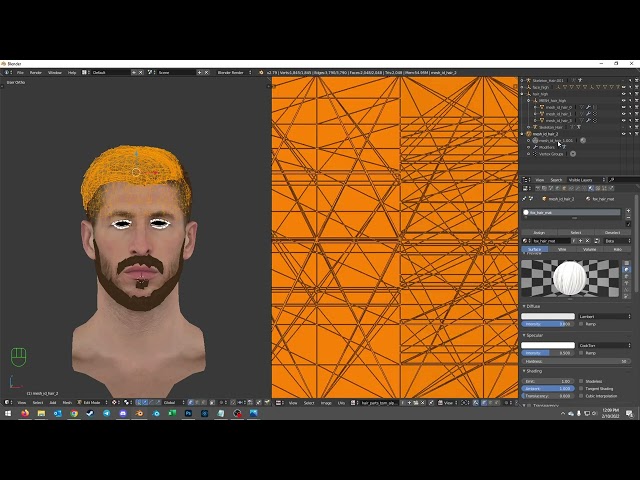Click the mesh_id_hair_2 object icon in properties breadcrumb
Viewport: 640px width, 480px height.
pyautogui.click(x=544, y=199)
